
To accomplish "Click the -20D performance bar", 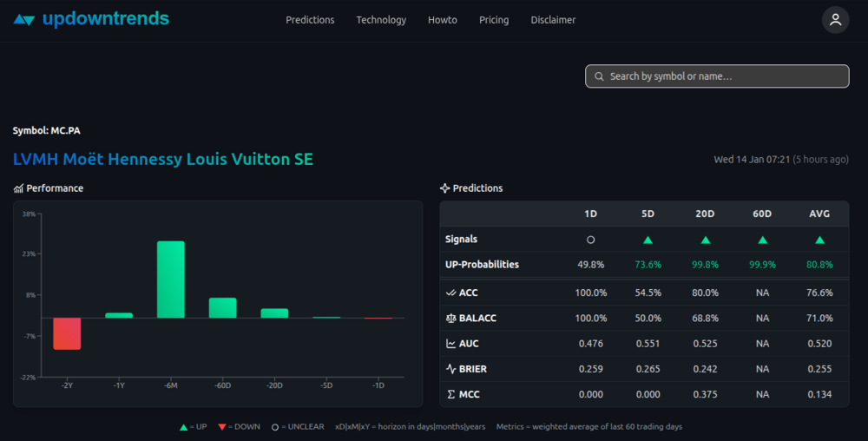I will coord(274,313).
